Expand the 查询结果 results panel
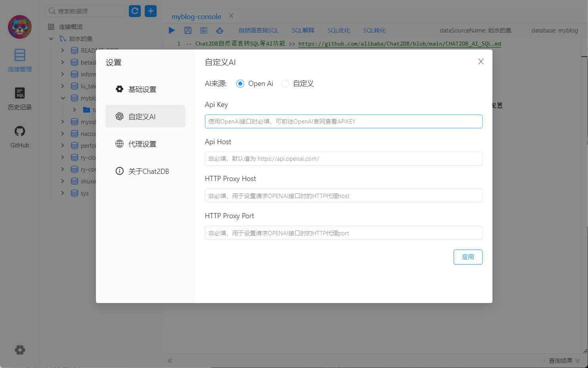This screenshot has height=368, width=588. 577,361
